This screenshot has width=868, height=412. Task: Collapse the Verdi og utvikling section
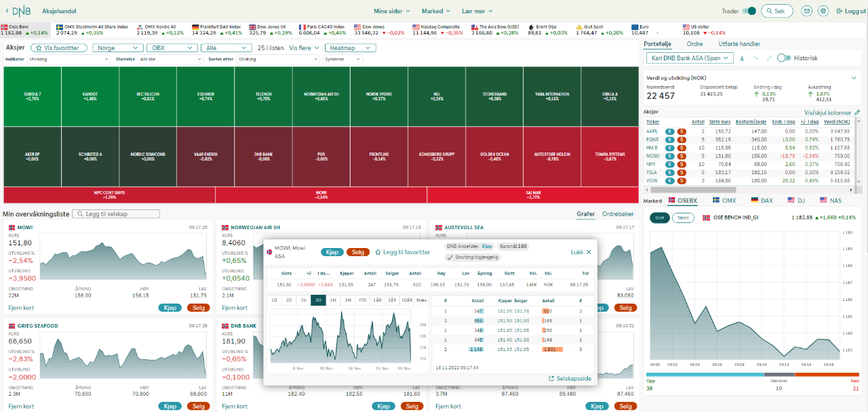854,78
